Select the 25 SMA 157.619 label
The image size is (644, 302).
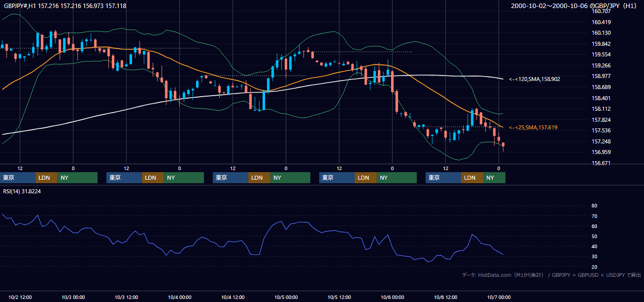click(533, 127)
